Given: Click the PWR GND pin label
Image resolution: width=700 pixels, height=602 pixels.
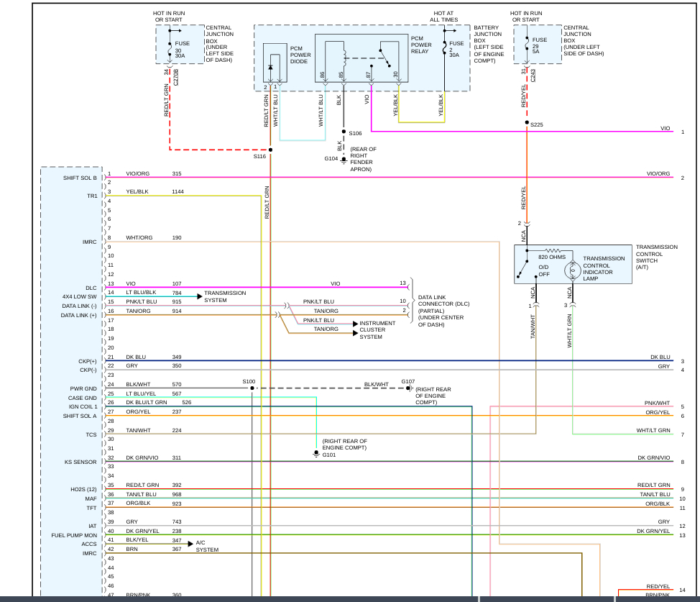Looking at the screenshot, I should point(83,389).
